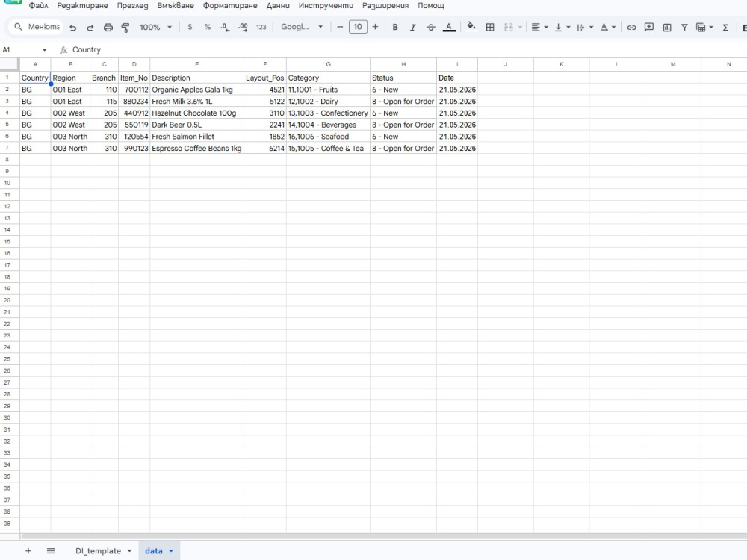The height and width of the screenshot is (560, 747).
Task: Open all sheets list icon
Action: click(51, 550)
